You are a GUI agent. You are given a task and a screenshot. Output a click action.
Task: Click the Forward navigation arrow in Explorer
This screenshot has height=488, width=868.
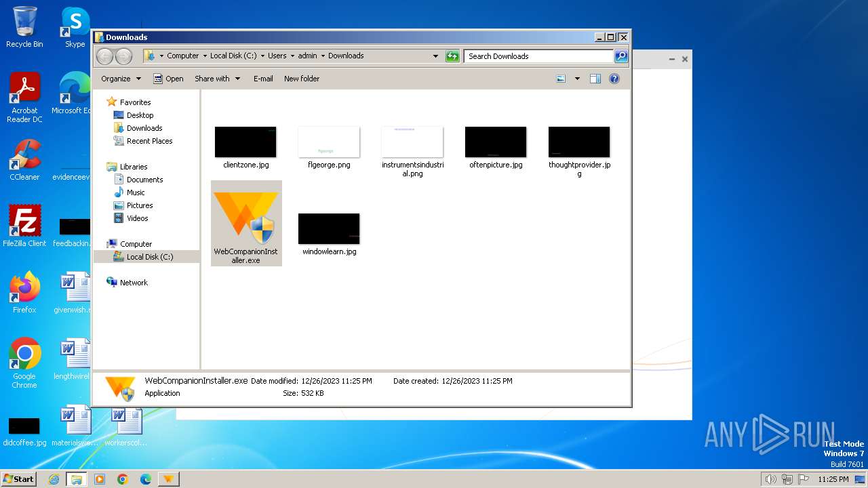pos(123,56)
